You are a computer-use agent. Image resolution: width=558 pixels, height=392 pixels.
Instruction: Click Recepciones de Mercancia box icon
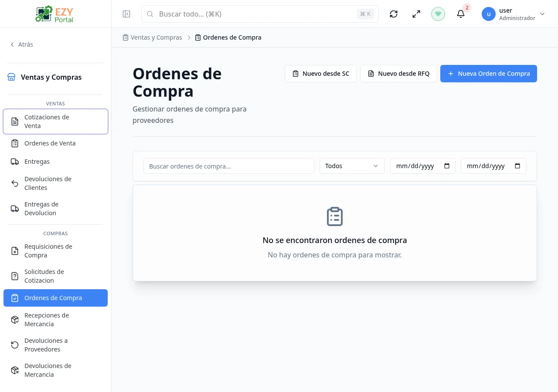(x=15, y=320)
